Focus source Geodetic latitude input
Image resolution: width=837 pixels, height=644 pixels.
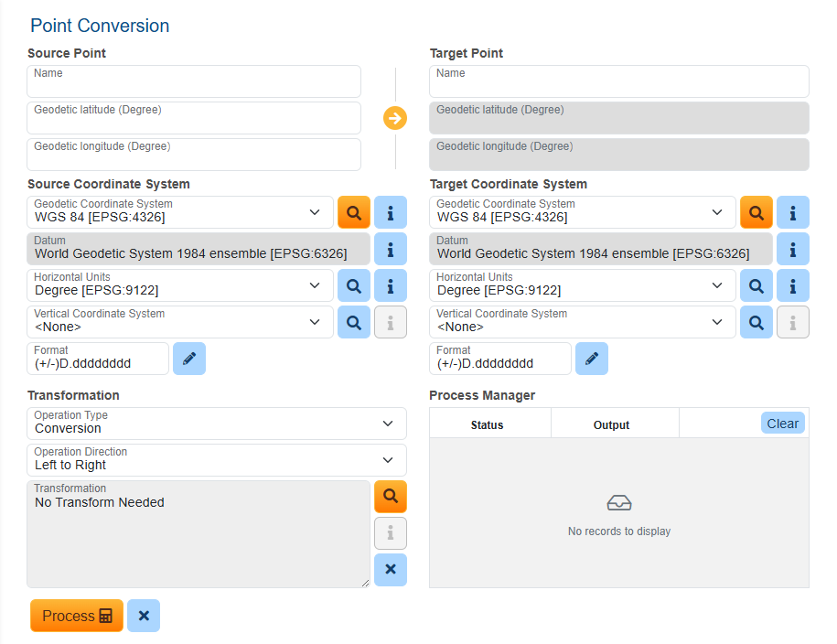[x=194, y=118]
